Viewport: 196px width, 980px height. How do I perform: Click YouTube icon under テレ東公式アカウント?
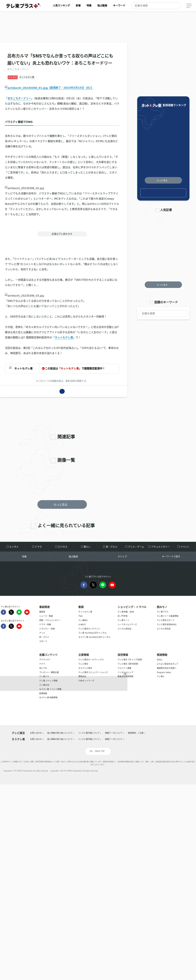(27, 612)
